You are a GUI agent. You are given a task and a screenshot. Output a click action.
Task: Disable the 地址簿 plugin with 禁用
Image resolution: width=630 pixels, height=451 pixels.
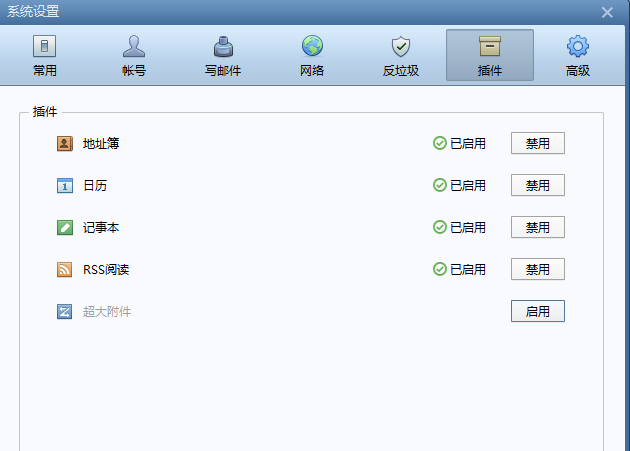click(x=537, y=143)
